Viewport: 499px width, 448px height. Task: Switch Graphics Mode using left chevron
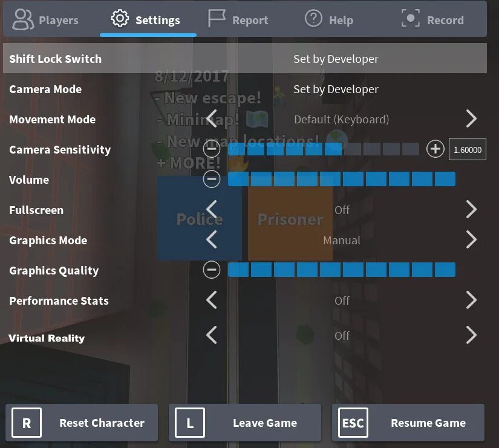pyautogui.click(x=212, y=239)
